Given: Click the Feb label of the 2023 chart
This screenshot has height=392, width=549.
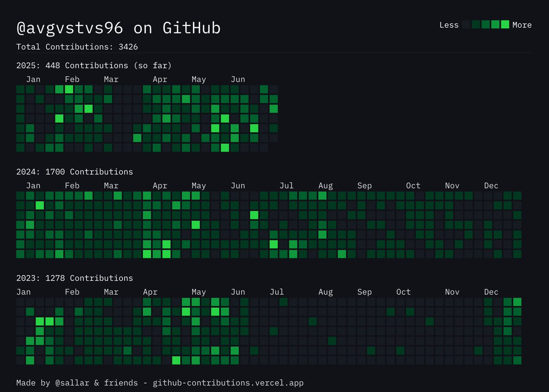Looking at the screenshot, I should click(x=72, y=292).
